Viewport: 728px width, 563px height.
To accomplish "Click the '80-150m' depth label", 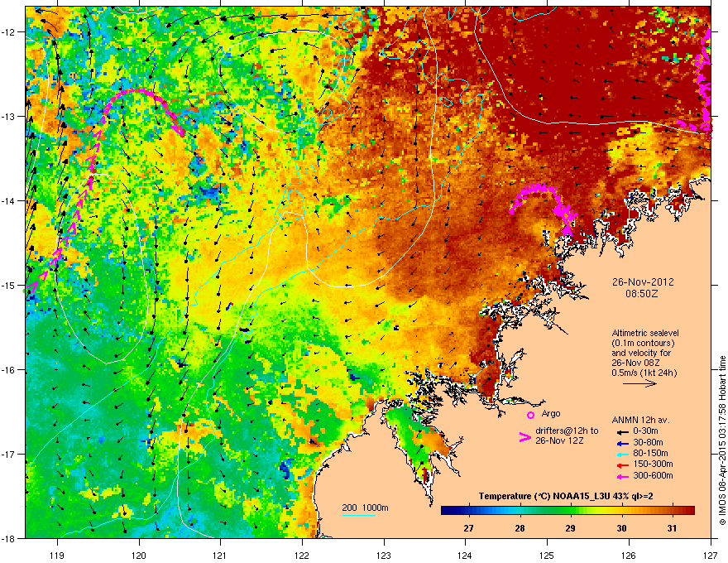I will [x=650, y=454].
